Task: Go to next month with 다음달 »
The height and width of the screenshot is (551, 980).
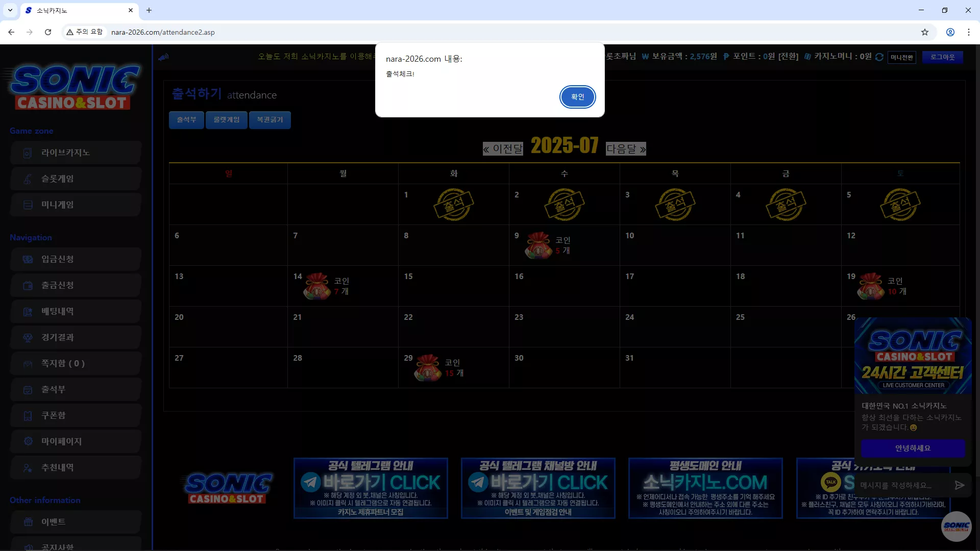Action: click(626, 149)
